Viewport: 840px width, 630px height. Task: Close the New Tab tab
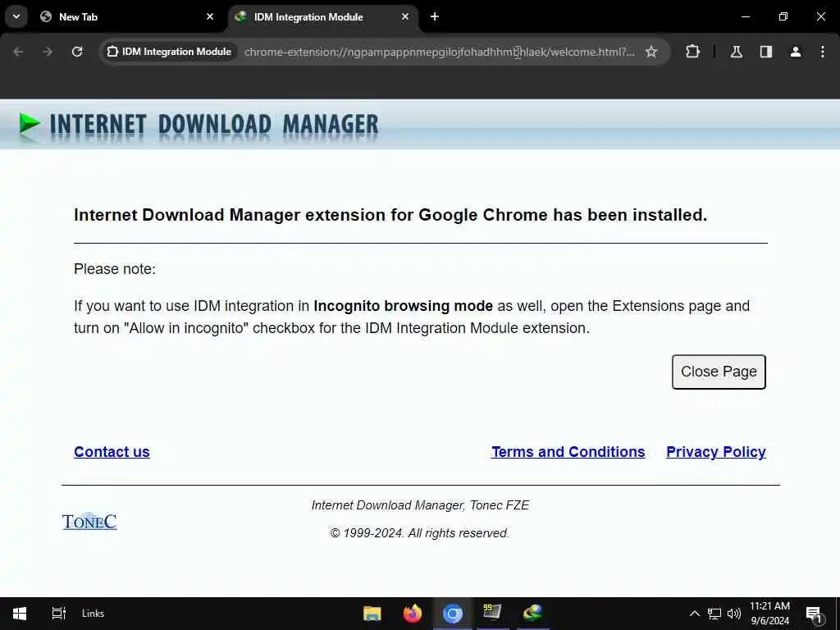[210, 16]
